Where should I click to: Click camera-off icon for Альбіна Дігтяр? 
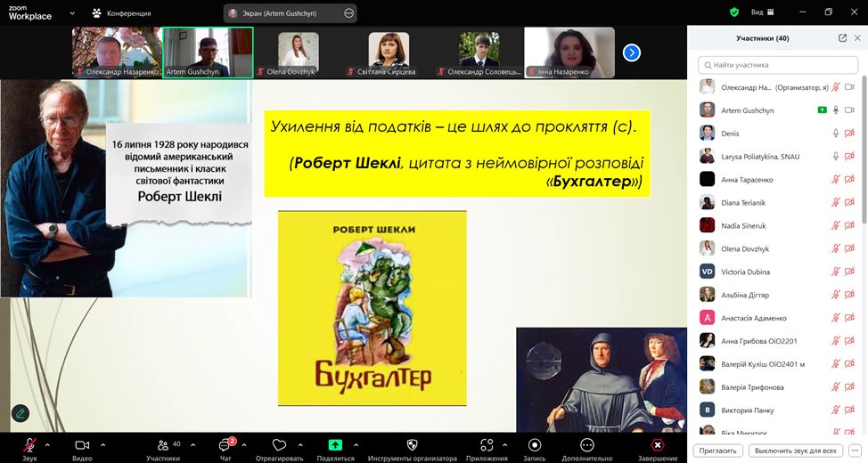[x=850, y=295]
